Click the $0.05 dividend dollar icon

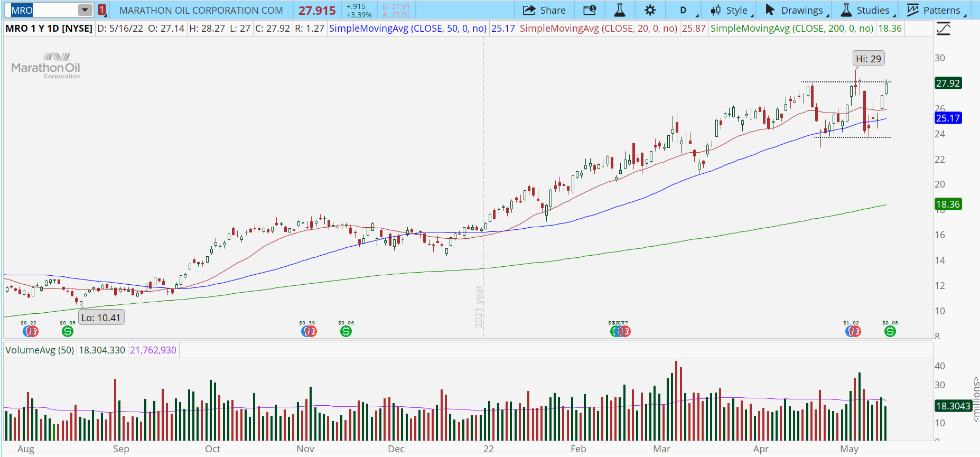(x=68, y=331)
